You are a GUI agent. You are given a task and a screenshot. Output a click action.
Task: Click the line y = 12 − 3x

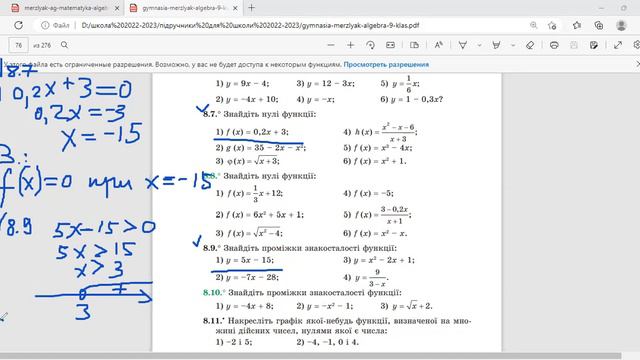[x=325, y=83]
